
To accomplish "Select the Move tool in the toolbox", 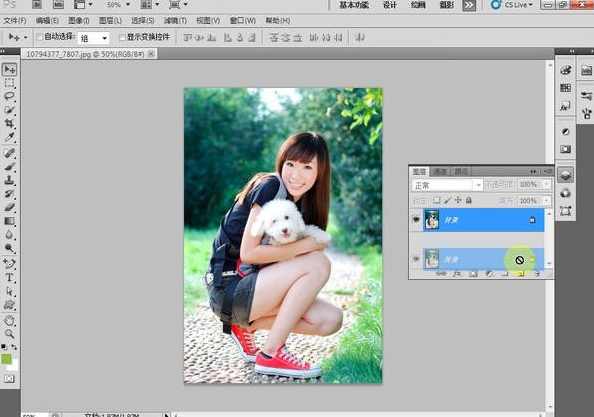I will pyautogui.click(x=9, y=69).
